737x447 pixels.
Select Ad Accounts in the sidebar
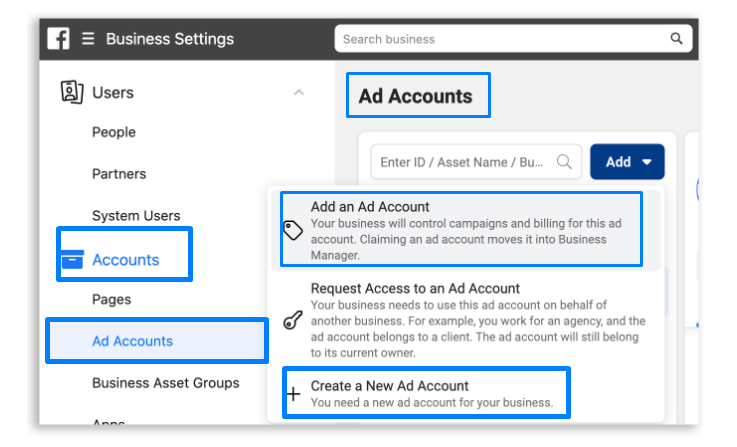click(157, 341)
